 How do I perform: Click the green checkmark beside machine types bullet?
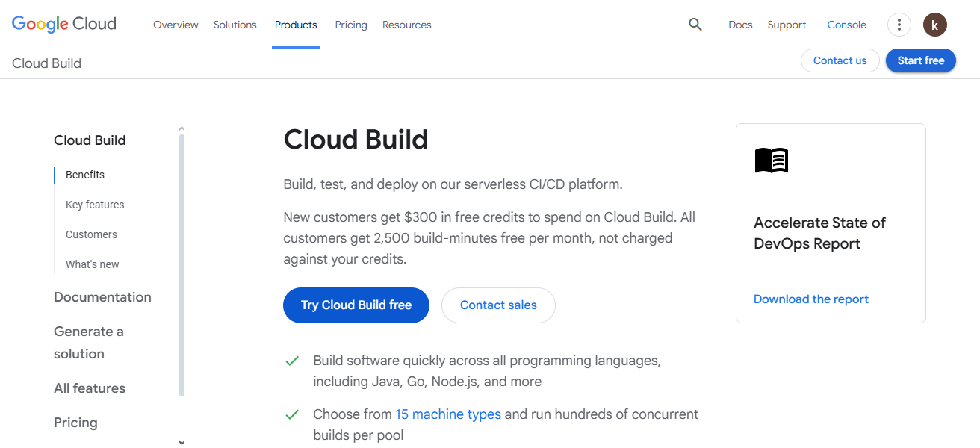(292, 414)
